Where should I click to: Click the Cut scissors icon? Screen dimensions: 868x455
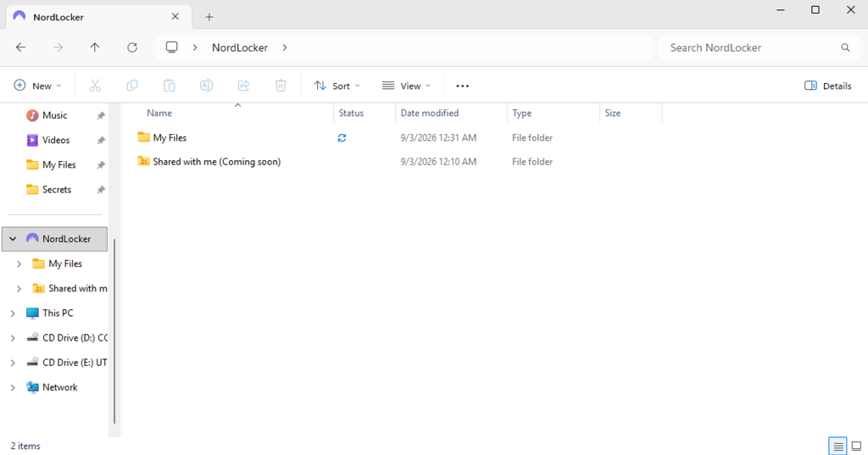pyautogui.click(x=95, y=86)
